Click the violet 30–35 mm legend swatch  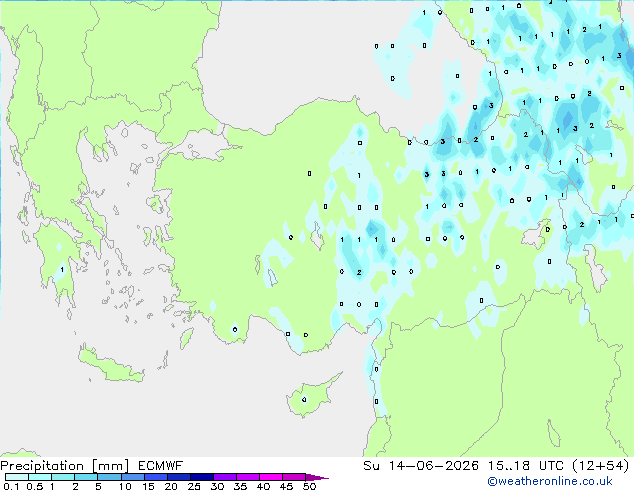(225, 477)
